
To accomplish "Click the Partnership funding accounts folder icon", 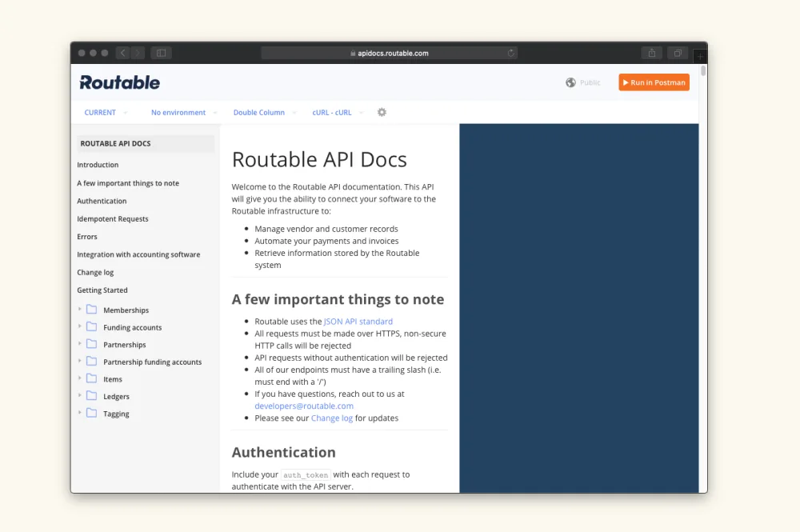I will click(91, 361).
